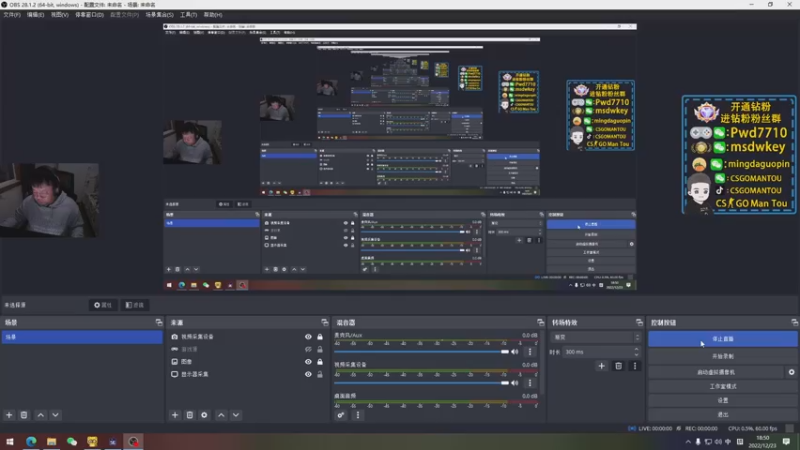Open Mic/Aux three-dot options menu
The width and height of the screenshot is (800, 450).
[x=530, y=352]
